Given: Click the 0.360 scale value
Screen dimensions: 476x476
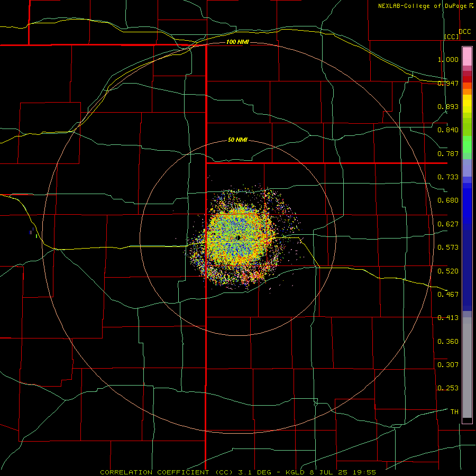Looking at the screenshot, I should 448,342.
